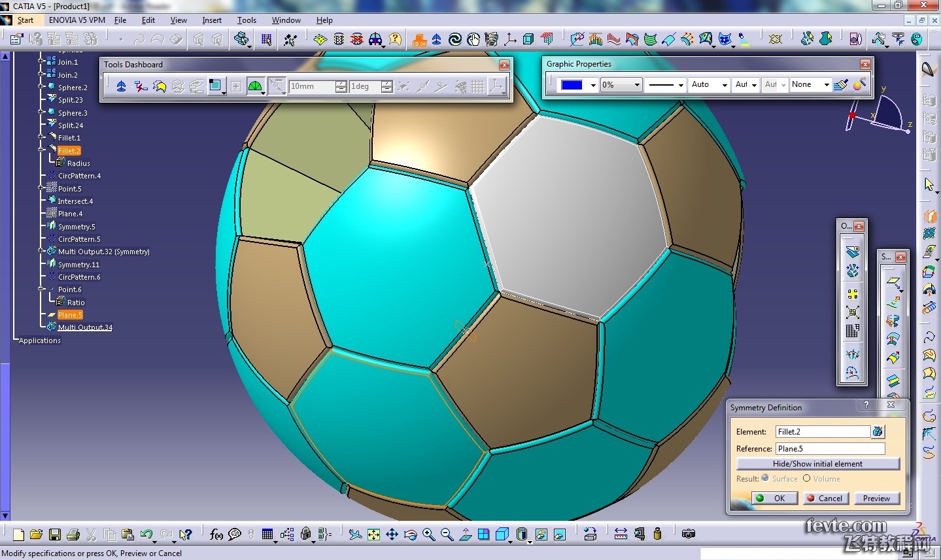
Task: Click the axis system icon in top toolbar
Action: [x=510, y=40]
